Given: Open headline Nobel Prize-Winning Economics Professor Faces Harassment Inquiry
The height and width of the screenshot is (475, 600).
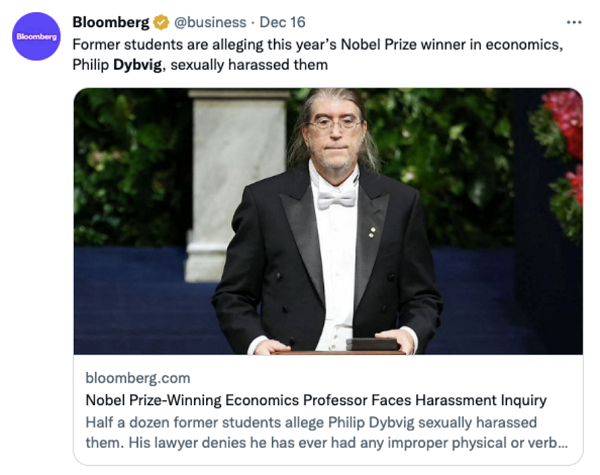Looking at the screenshot, I should [316, 400].
